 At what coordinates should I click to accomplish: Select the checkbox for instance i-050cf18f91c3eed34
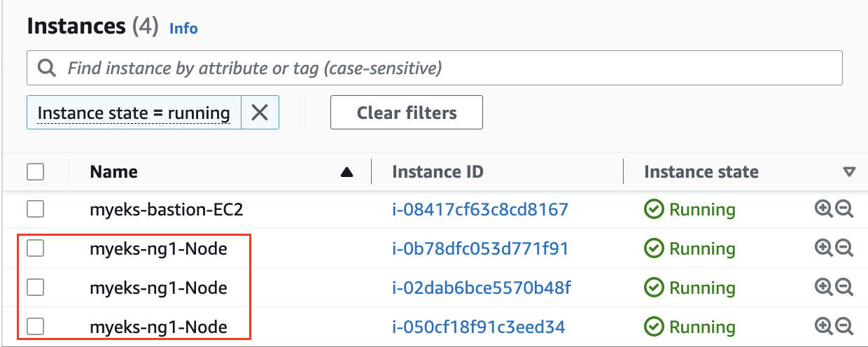[x=35, y=327]
